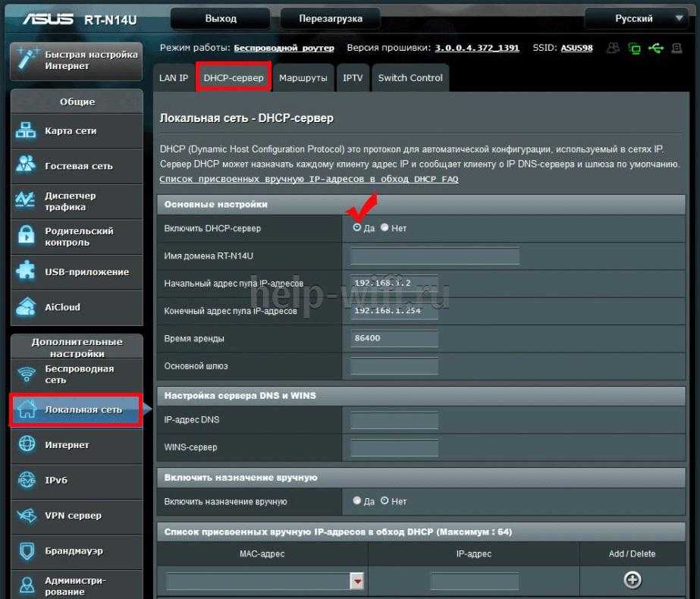The height and width of the screenshot is (599, 700).
Task: Click the USB status icon in header
Action: 656,49
